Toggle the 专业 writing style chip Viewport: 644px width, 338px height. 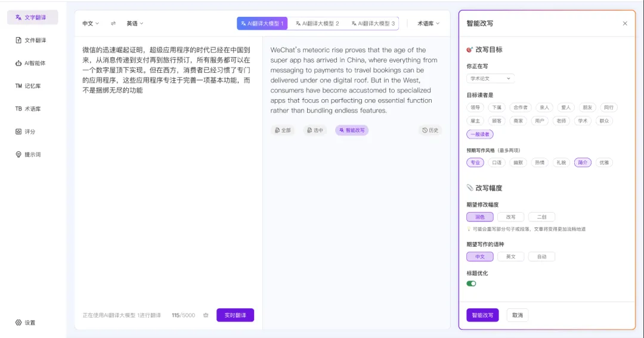pos(475,162)
